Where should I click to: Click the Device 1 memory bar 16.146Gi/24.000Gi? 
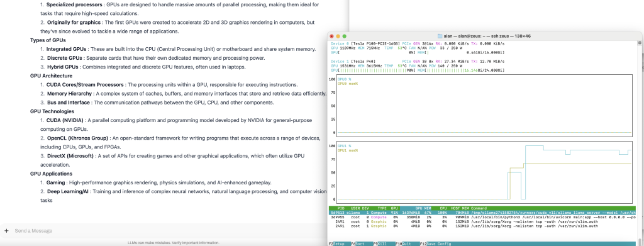(x=461, y=70)
